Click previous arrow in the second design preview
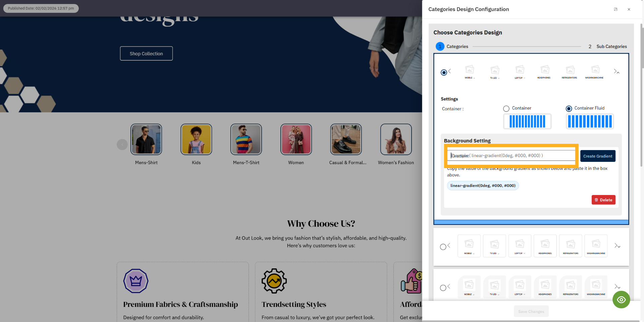This screenshot has width=644, height=322. [449, 246]
